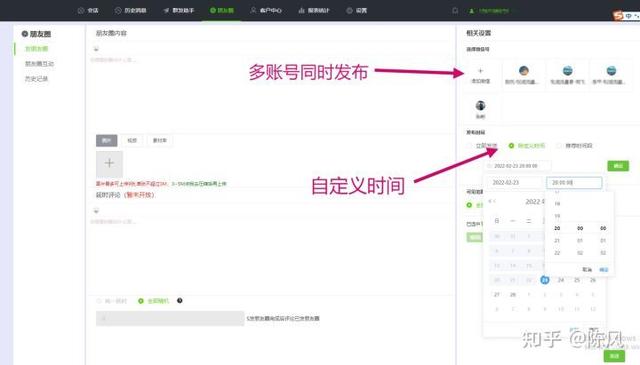Choose second 01 in the last time column

point(603,240)
